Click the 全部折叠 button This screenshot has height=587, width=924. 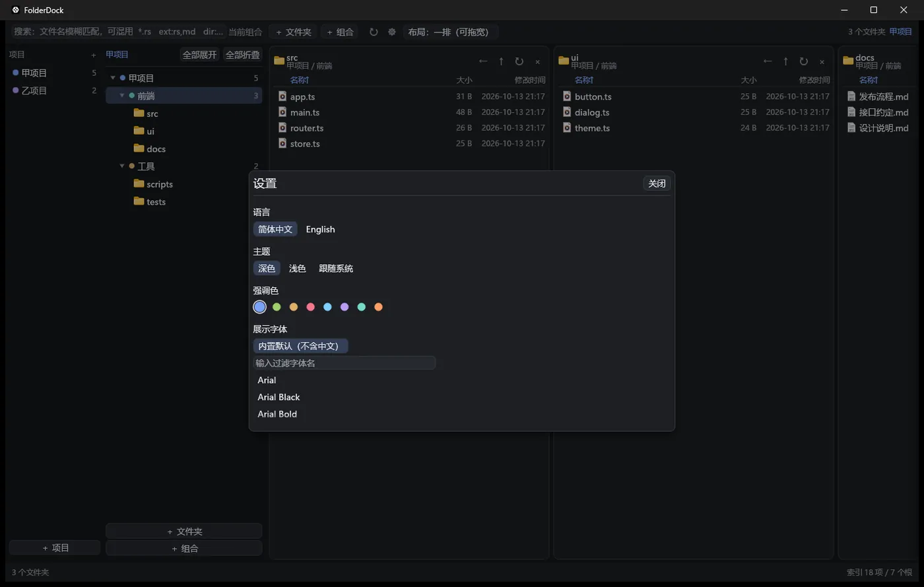pos(242,55)
